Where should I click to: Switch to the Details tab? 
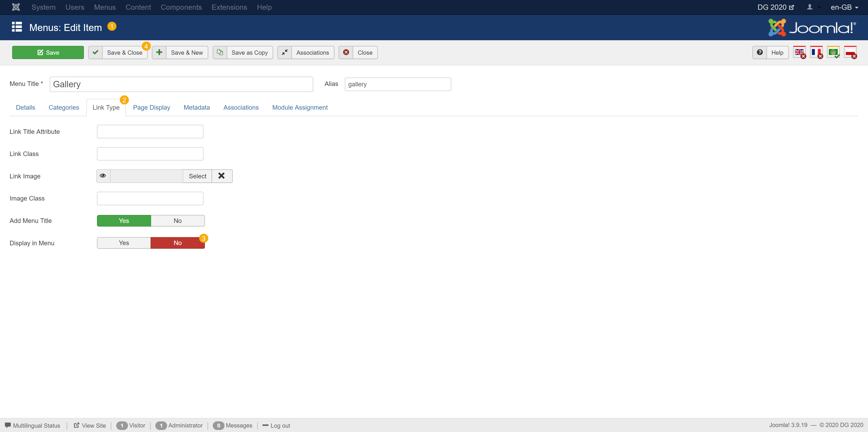[x=26, y=108]
